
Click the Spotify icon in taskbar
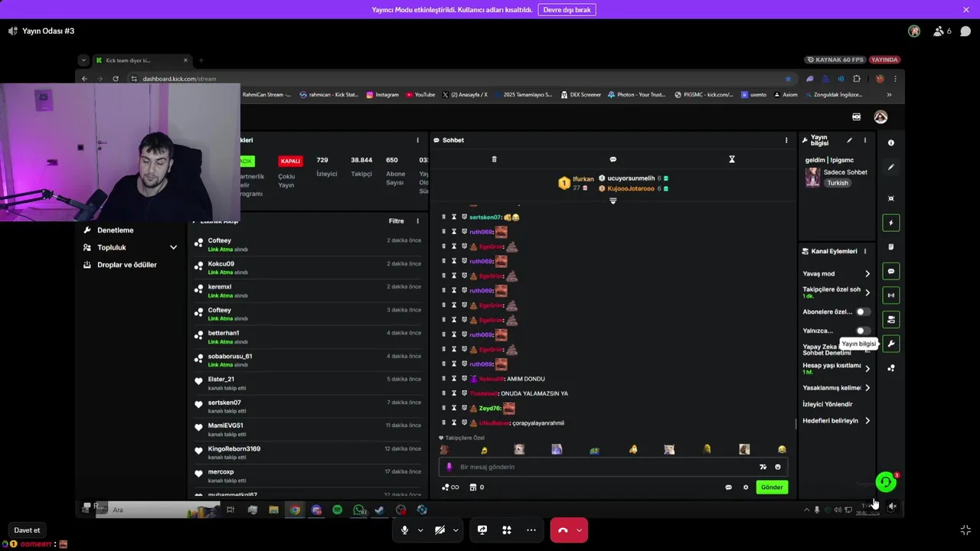pyautogui.click(x=338, y=510)
